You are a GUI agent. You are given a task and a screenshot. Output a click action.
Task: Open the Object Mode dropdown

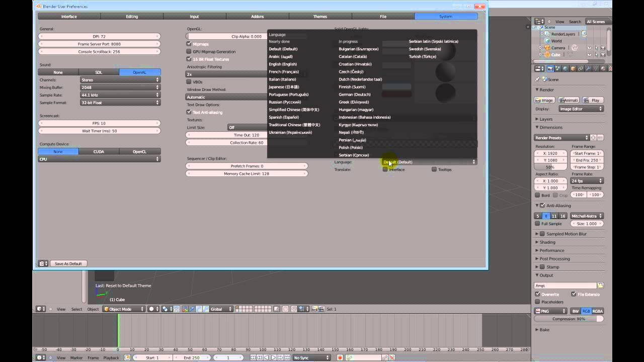[x=124, y=309]
